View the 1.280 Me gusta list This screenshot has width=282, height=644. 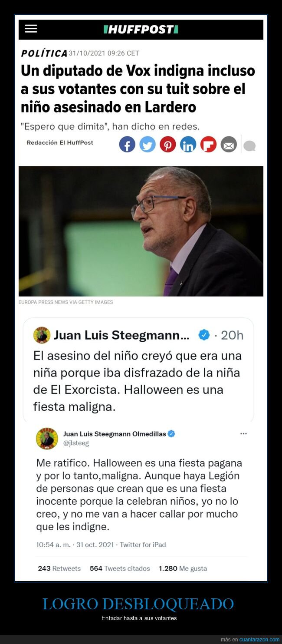[183, 568]
